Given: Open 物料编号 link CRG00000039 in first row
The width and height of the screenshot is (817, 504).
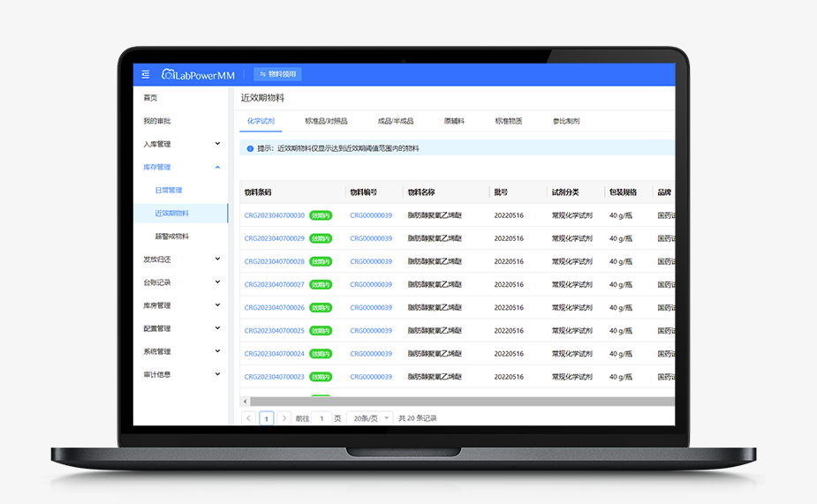Looking at the screenshot, I should (371, 215).
